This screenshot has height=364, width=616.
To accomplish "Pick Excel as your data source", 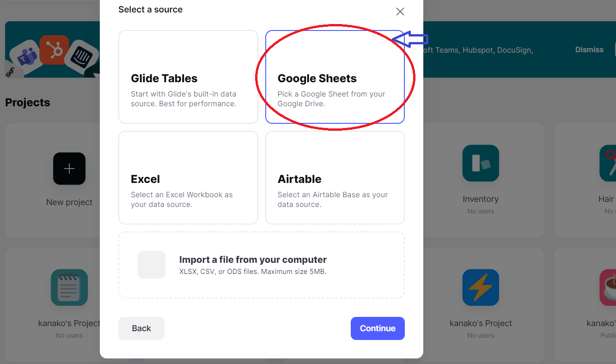I will (x=188, y=177).
